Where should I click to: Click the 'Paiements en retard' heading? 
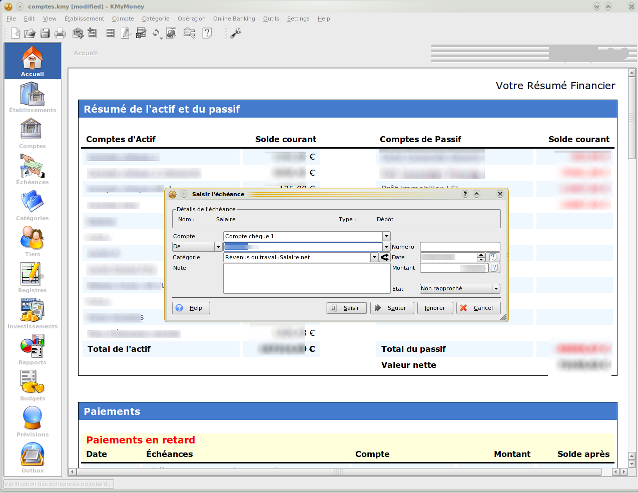pos(141,440)
